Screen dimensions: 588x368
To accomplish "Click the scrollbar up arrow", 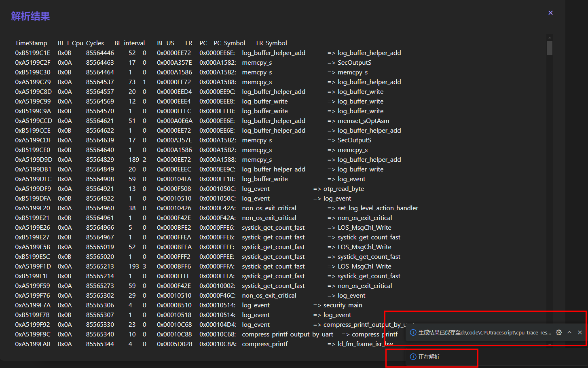I will coord(550,38).
